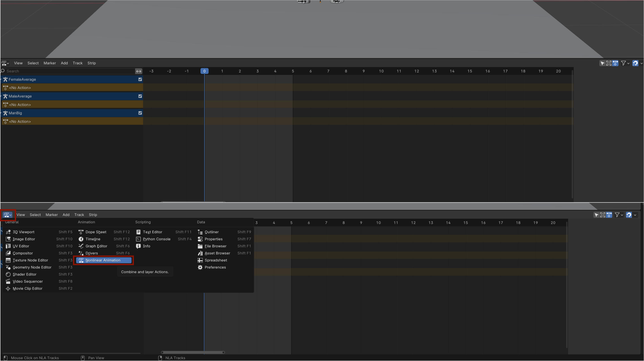644x361 pixels.
Task: Expand upper NLA snapping options arrow
Action: pos(641,63)
